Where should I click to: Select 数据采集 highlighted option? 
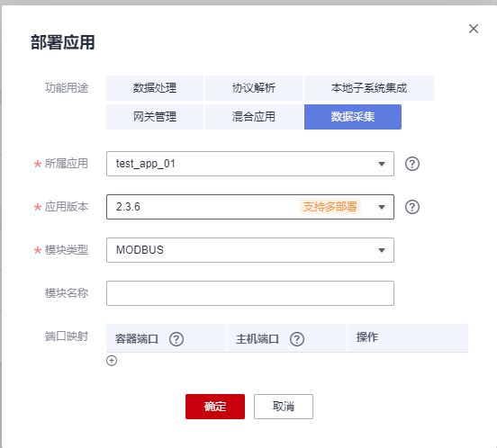pos(353,117)
